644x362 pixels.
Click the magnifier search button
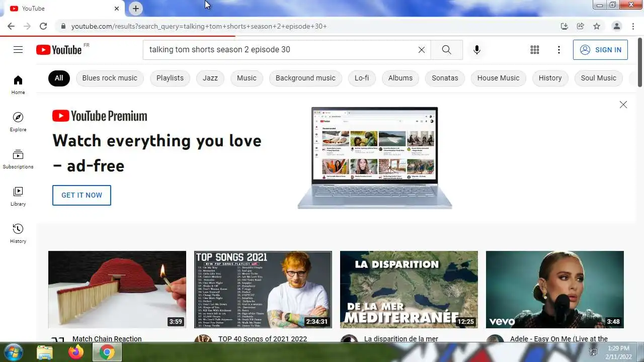[446, 49]
